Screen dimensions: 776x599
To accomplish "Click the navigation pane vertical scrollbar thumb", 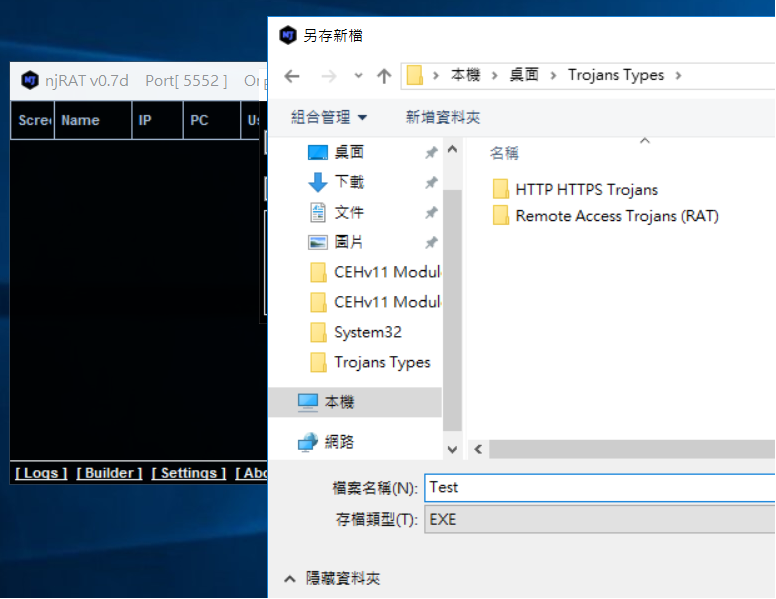I will point(452,310).
